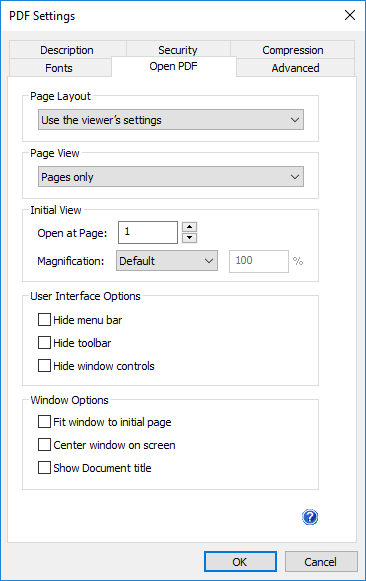Open the Magnification Default dropdown
Viewport: 366px width, 581px height.
[x=167, y=260]
